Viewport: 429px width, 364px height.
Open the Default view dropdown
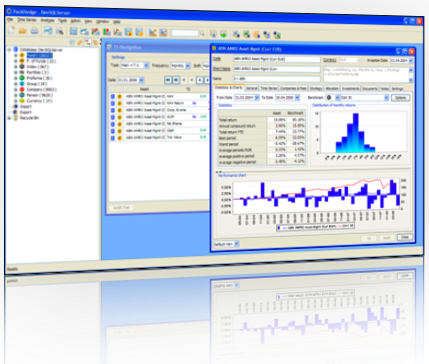(236, 244)
